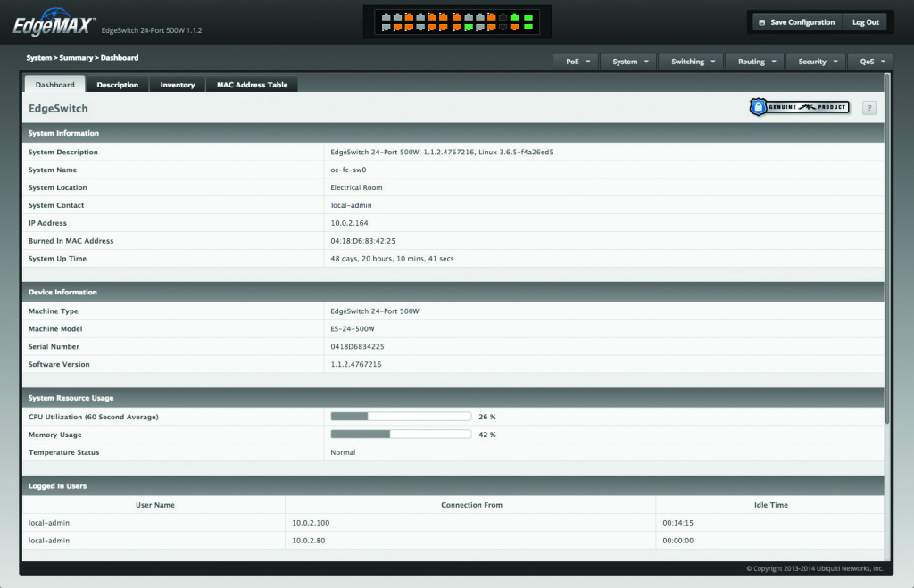Click the Electrical Room location value
Image resolution: width=914 pixels, height=588 pixels.
point(356,187)
